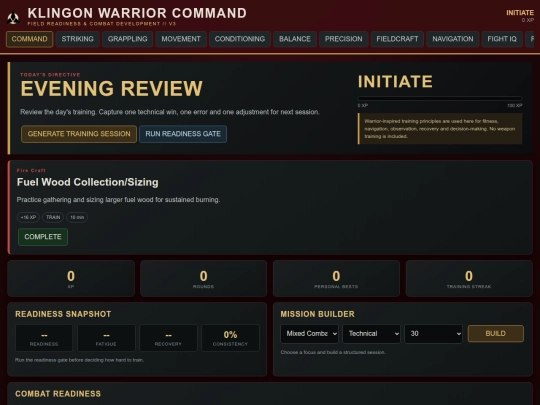Click the +16 XP tag
540x405 pixels.
[28, 217]
